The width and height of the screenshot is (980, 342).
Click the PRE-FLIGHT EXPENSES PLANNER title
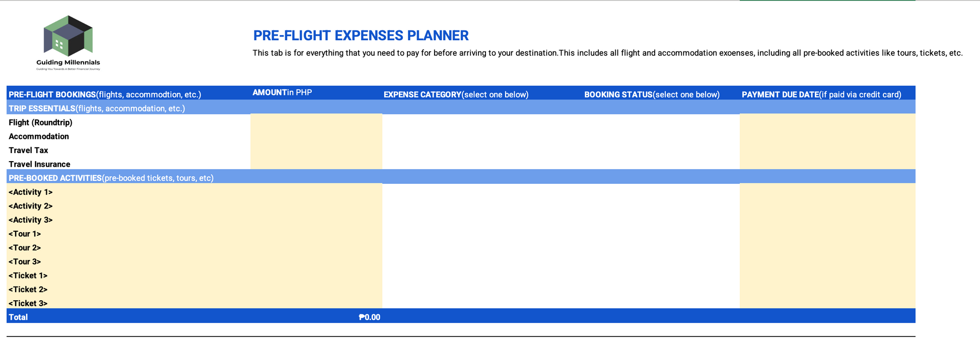click(x=361, y=35)
